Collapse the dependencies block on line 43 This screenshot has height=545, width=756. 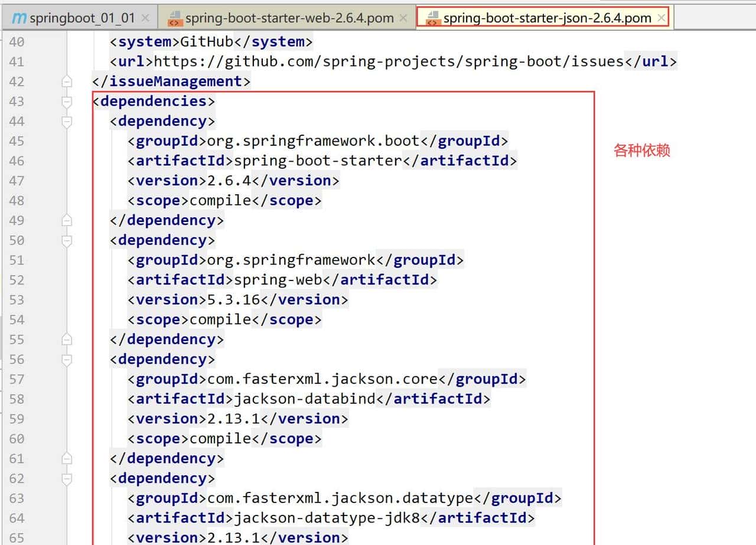67,102
